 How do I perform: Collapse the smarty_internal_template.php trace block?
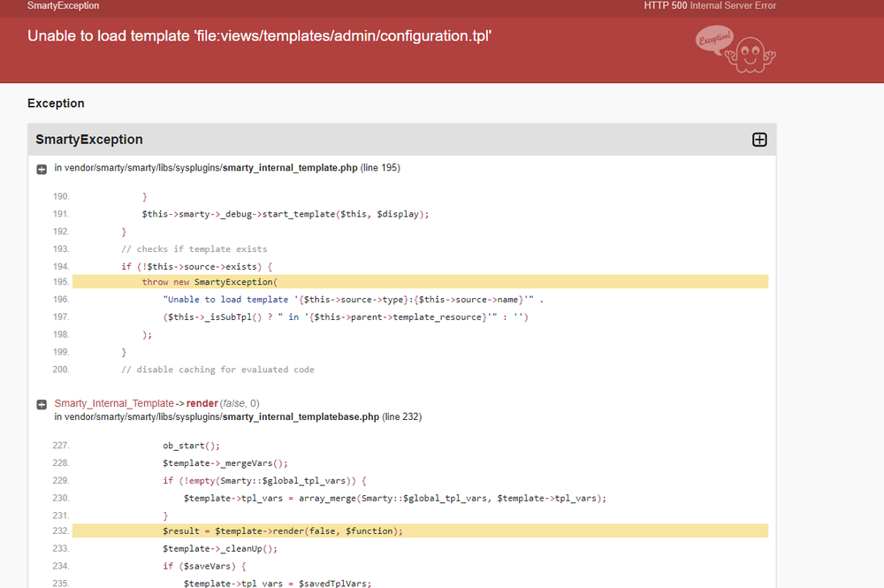[42, 169]
